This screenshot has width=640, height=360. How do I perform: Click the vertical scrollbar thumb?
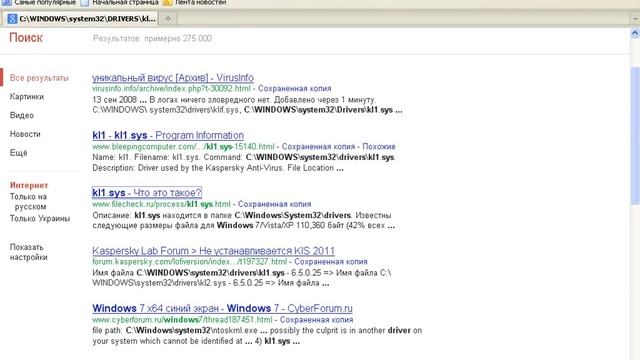point(635,135)
